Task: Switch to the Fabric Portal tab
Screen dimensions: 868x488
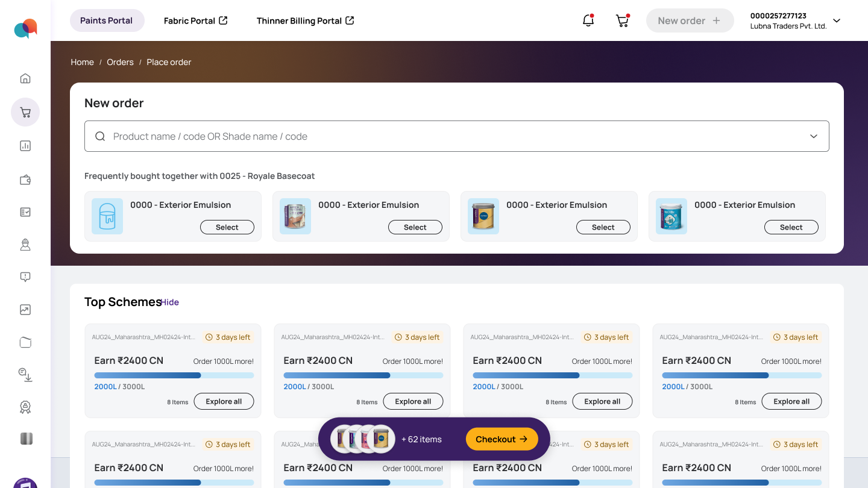Action: click(196, 20)
